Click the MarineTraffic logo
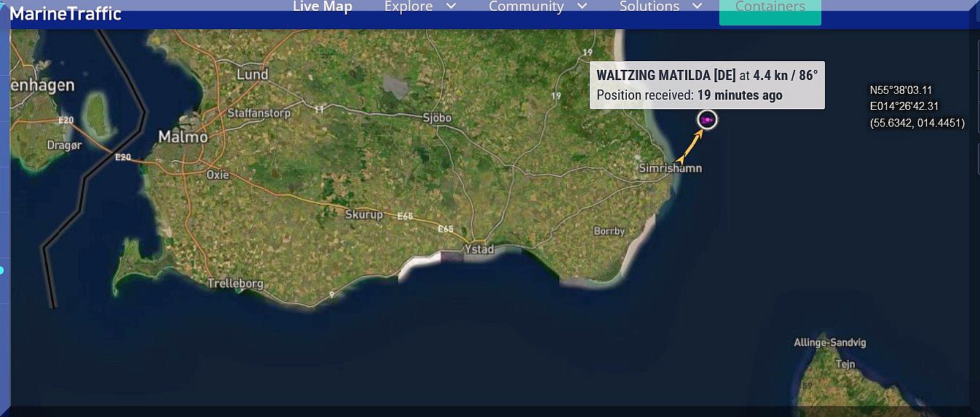980x417 pixels. coord(65,13)
